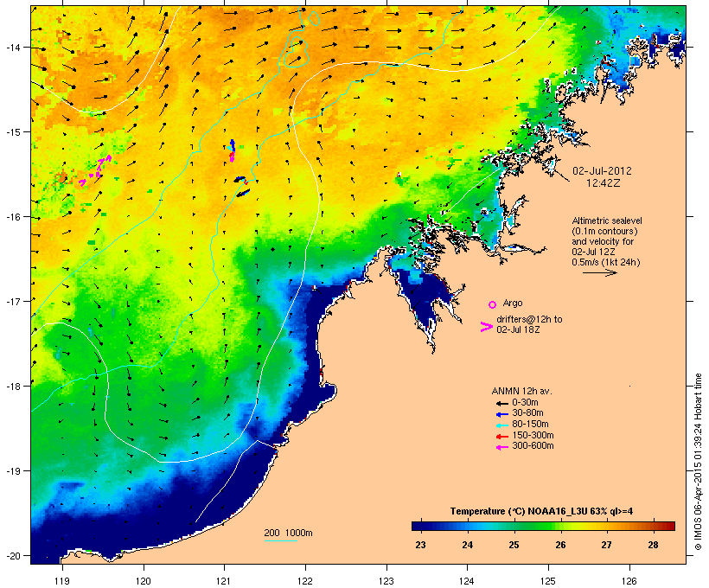Click the 'Argo' legend label
The height and width of the screenshot is (588, 709).
(513, 303)
